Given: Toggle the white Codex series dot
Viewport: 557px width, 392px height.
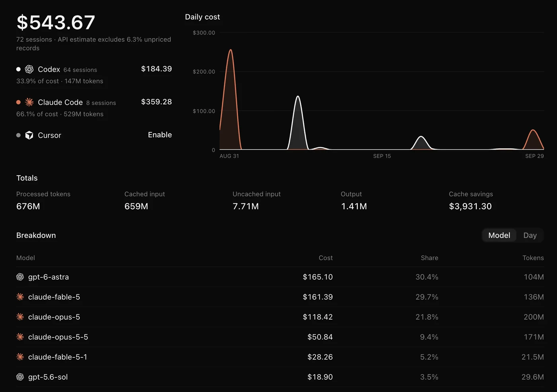Looking at the screenshot, I should [x=18, y=69].
